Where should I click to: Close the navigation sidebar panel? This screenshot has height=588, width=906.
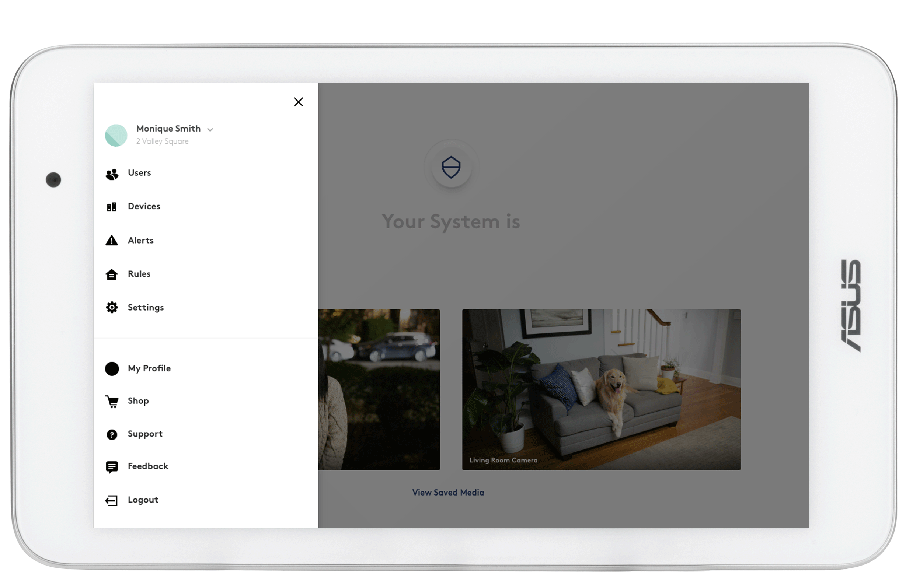click(x=299, y=102)
